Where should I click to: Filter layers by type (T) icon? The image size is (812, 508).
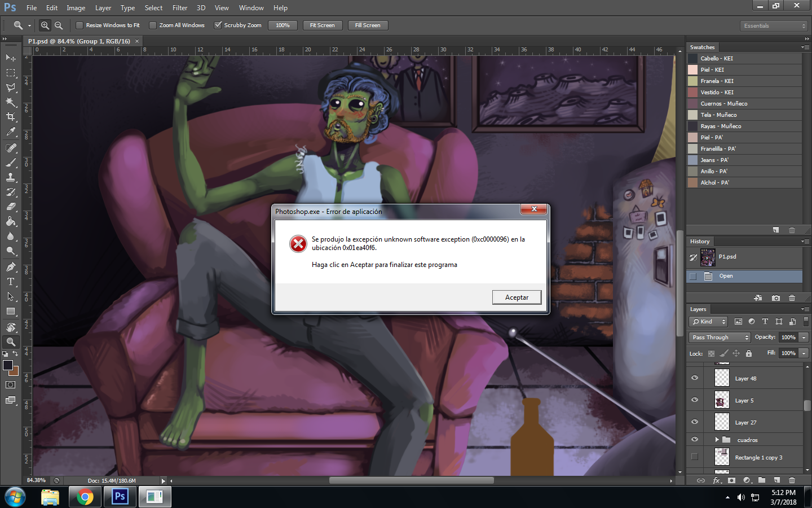pos(765,321)
